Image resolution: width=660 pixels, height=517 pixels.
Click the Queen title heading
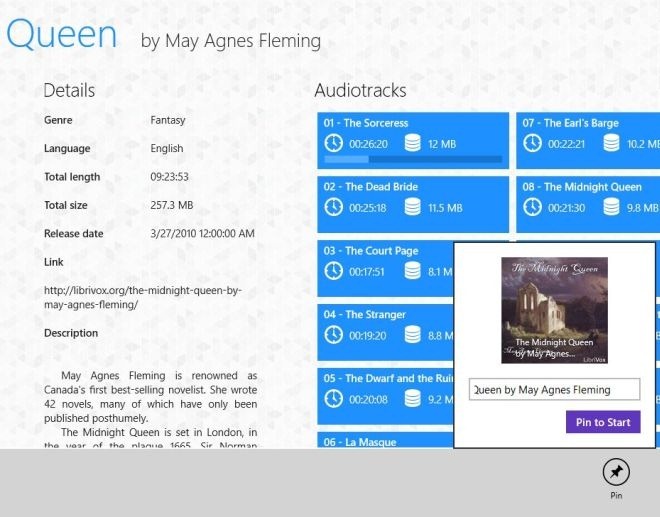(x=61, y=35)
